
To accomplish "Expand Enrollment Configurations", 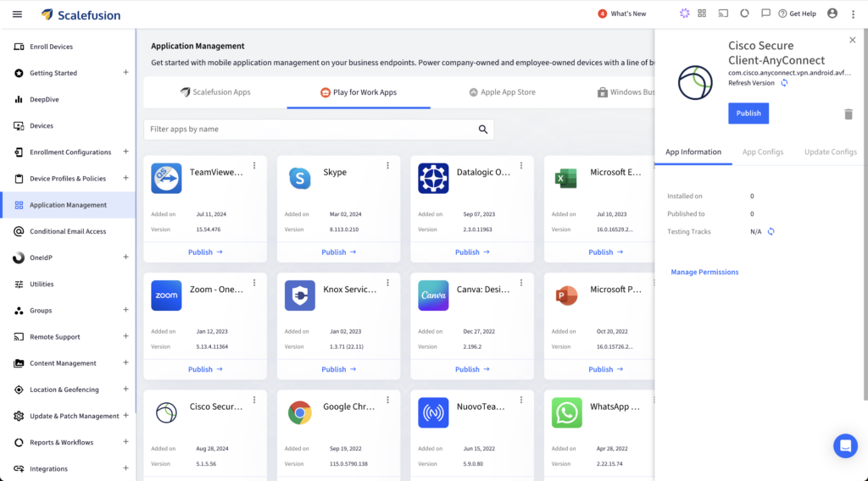I will (125, 152).
